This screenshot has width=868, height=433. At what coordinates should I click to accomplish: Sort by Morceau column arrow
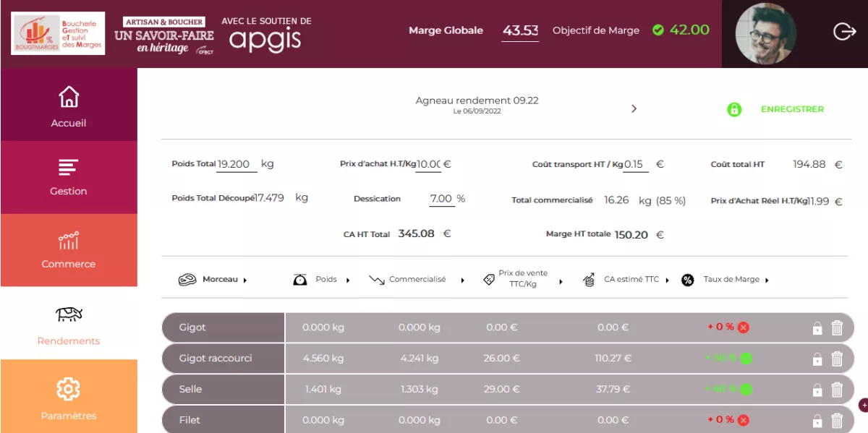[x=245, y=280]
